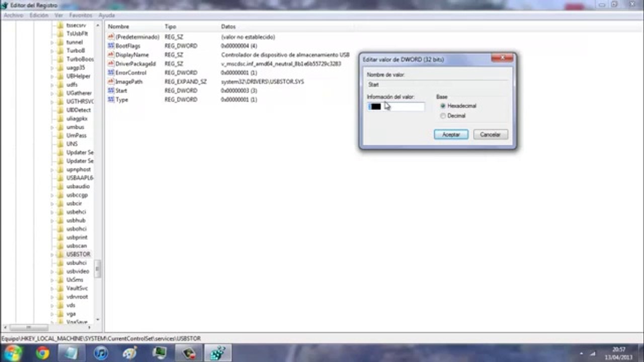Expand the usbccgp key

tap(52, 195)
